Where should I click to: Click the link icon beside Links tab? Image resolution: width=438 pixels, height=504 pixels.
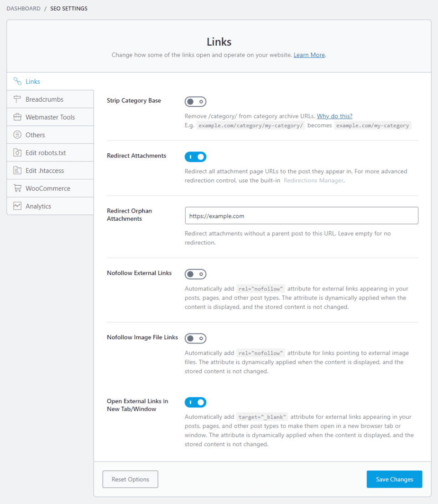(17, 81)
